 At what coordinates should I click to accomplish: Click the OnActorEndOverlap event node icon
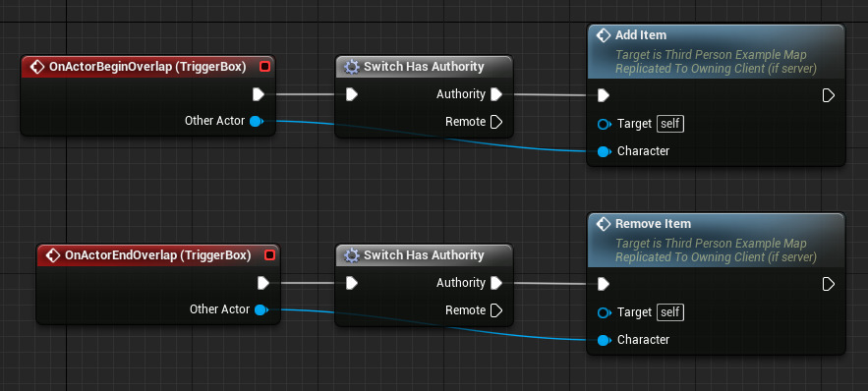click(x=52, y=255)
